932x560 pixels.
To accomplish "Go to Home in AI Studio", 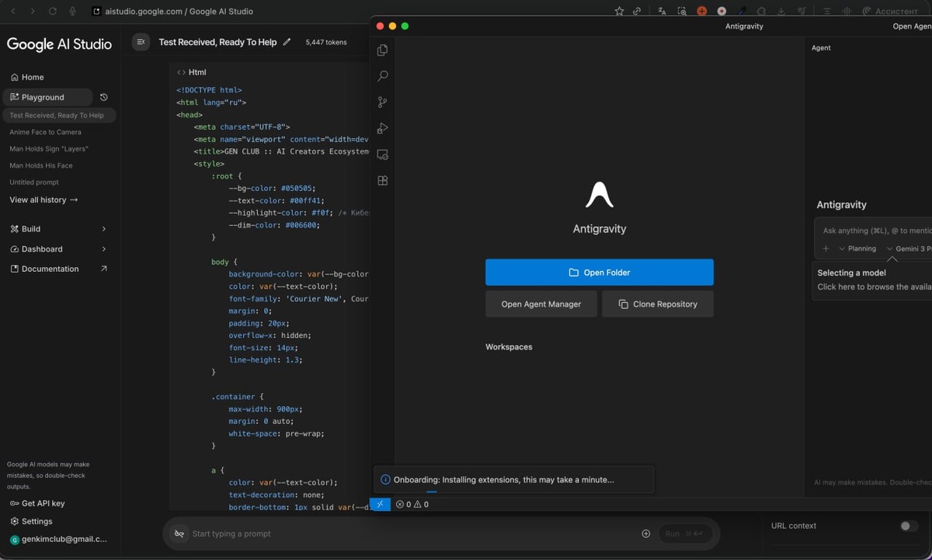I will 33,77.
